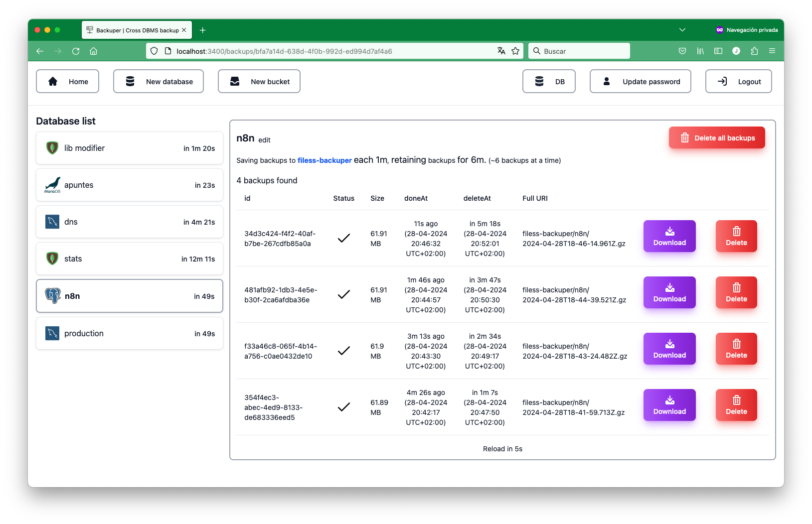Expand the list all tabs dropdown
Image resolution: width=812 pixels, height=524 pixels.
[x=682, y=30]
